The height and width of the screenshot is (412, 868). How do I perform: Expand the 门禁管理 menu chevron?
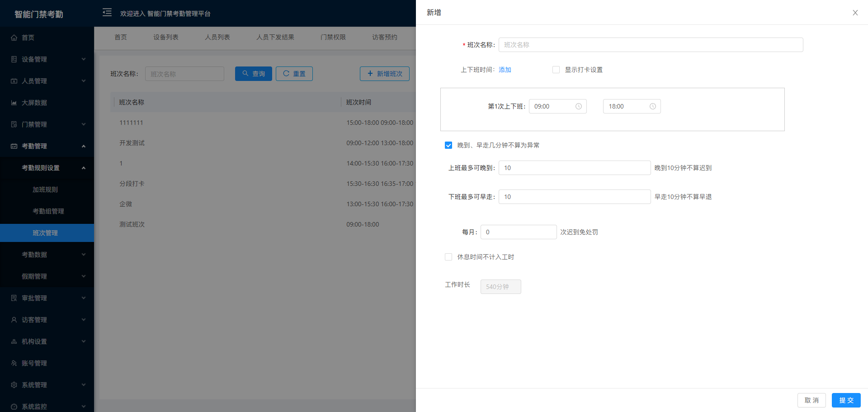click(84, 124)
